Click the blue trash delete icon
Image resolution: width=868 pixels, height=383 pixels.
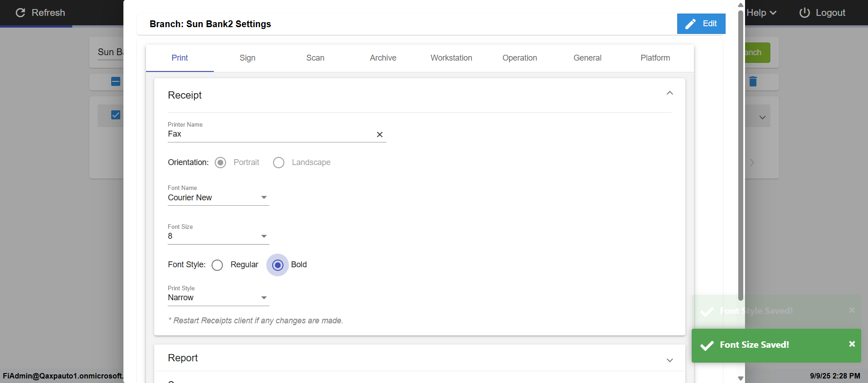coord(753,81)
